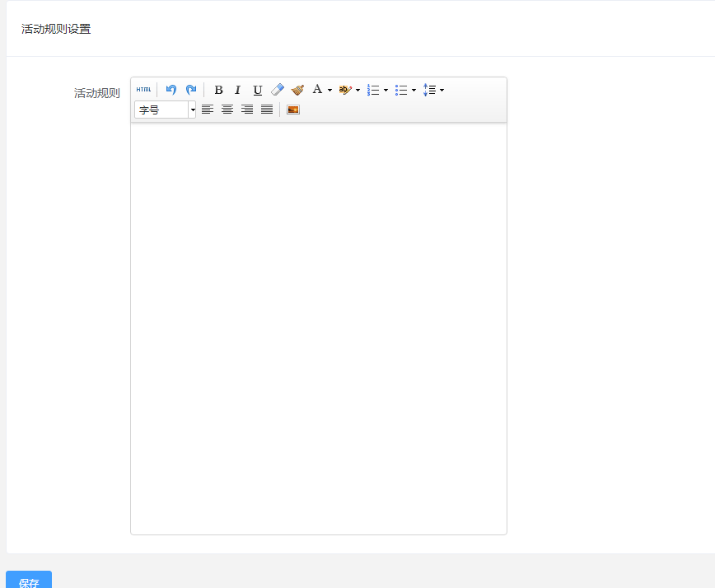Apply text highlight background color
This screenshot has height=588, width=715.
click(345, 90)
